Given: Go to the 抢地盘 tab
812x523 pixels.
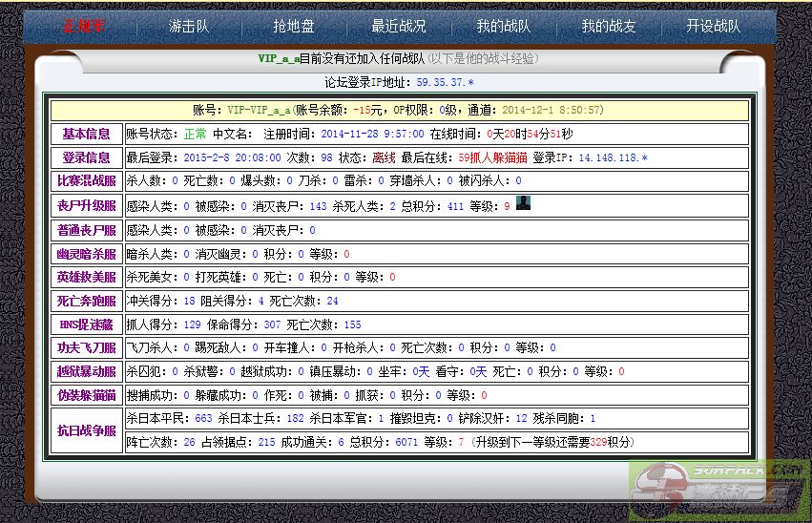Looking at the screenshot, I should pos(294,27).
